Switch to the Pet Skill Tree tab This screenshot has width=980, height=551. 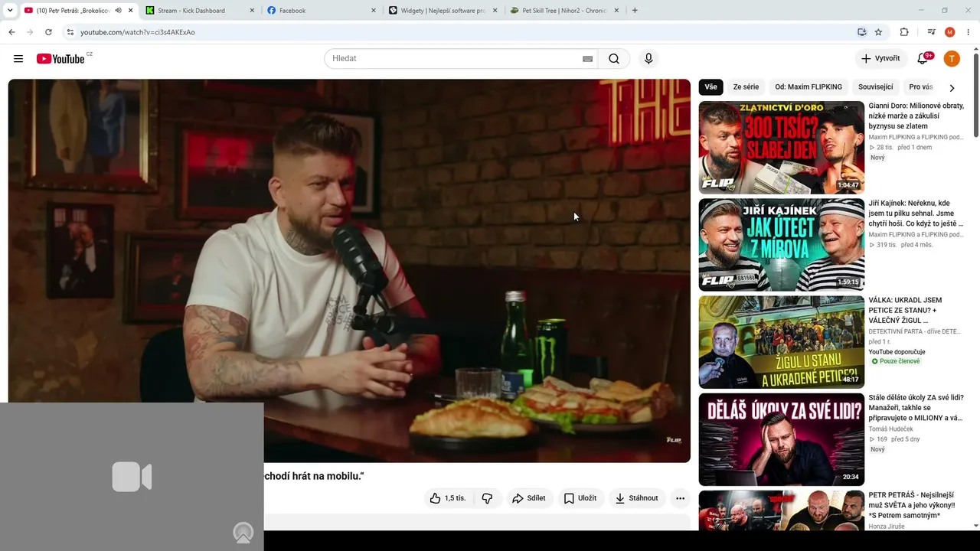click(x=564, y=11)
